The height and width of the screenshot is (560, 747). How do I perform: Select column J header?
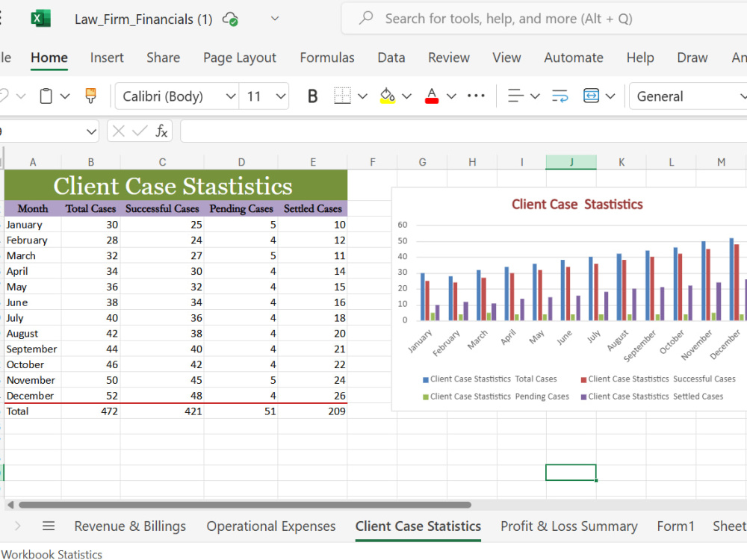[571, 162]
